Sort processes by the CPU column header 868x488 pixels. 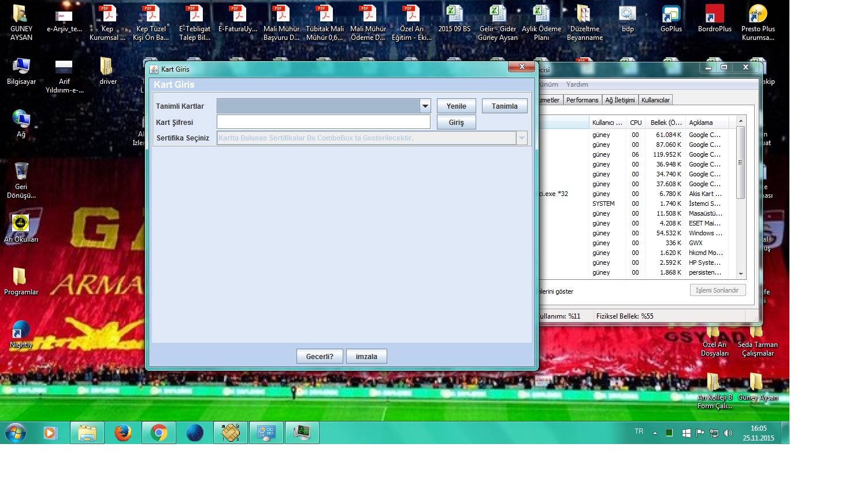point(636,123)
